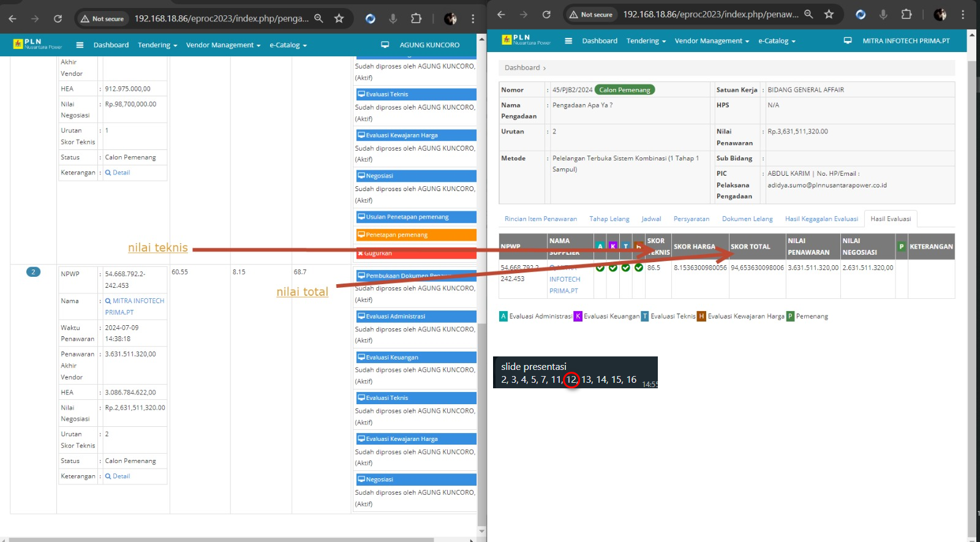Click the orange Penetapan pemenang button
This screenshot has height=542, width=980.
(x=416, y=235)
